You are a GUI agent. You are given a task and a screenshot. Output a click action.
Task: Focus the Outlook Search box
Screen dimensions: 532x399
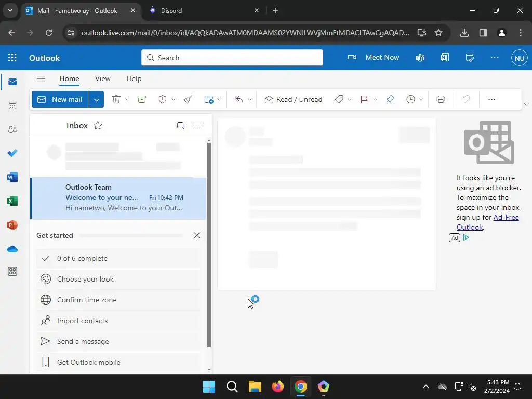point(232,58)
